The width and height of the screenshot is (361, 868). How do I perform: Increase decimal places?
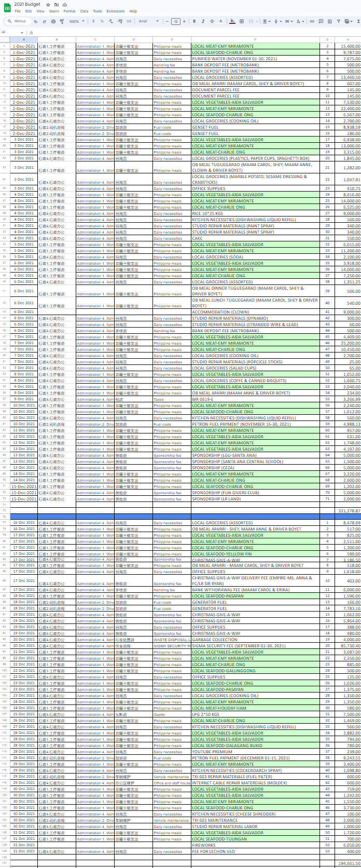[x=120, y=21]
